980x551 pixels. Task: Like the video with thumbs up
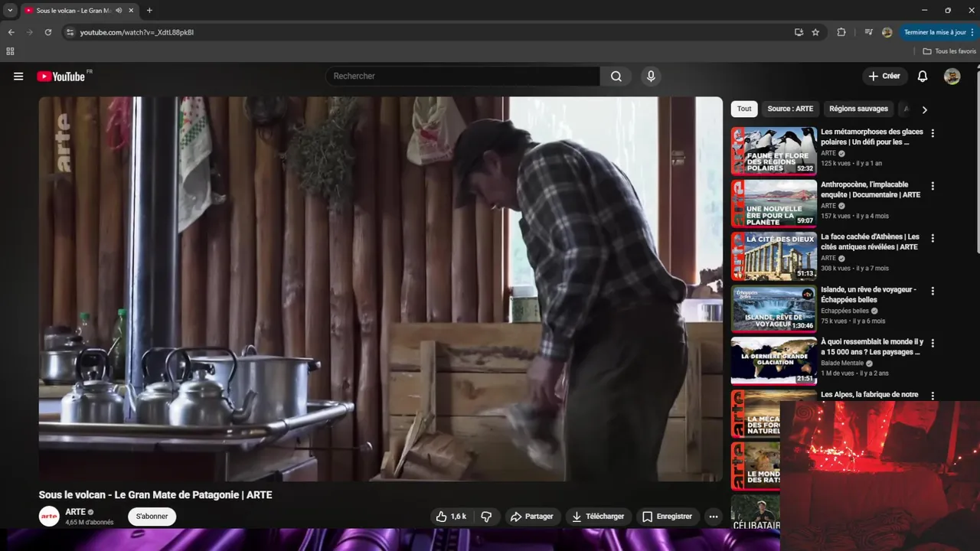(450, 517)
